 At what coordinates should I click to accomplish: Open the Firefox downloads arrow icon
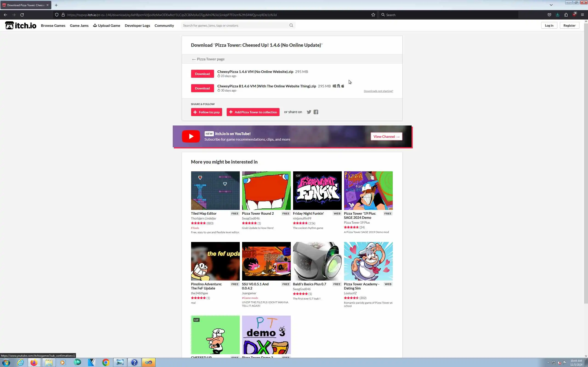coord(557,15)
